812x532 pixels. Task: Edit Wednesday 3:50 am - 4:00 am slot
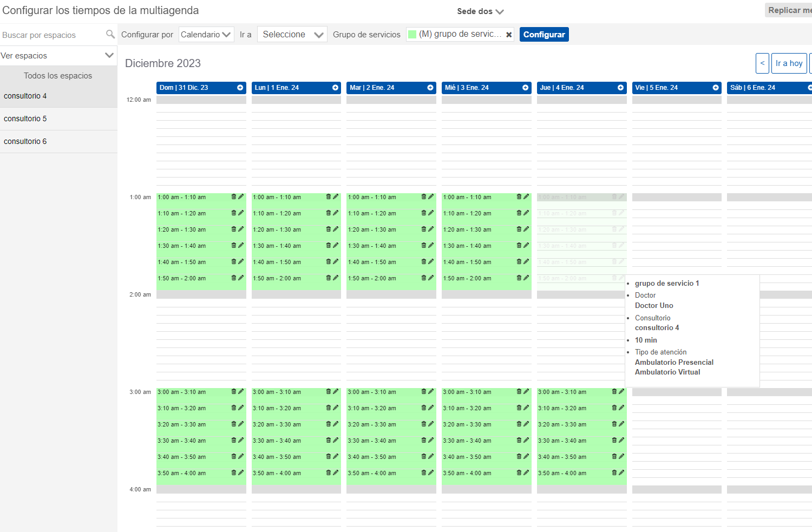point(526,473)
